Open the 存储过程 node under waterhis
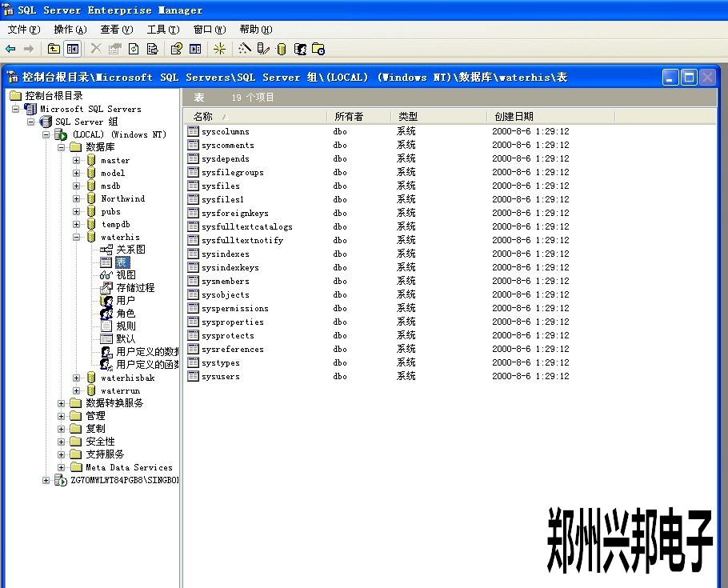The width and height of the screenshot is (728, 588). tap(135, 288)
